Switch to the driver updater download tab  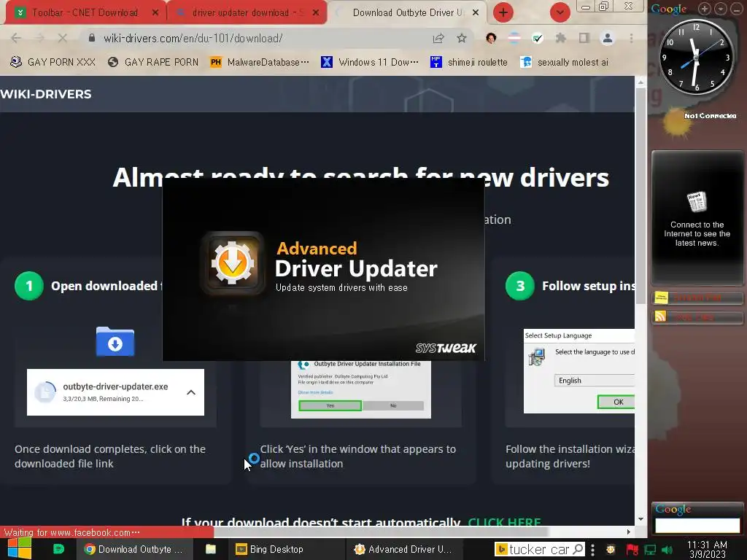[x=247, y=13]
